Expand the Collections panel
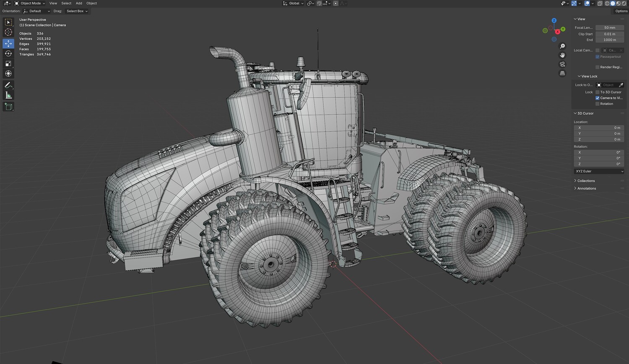 (x=584, y=181)
